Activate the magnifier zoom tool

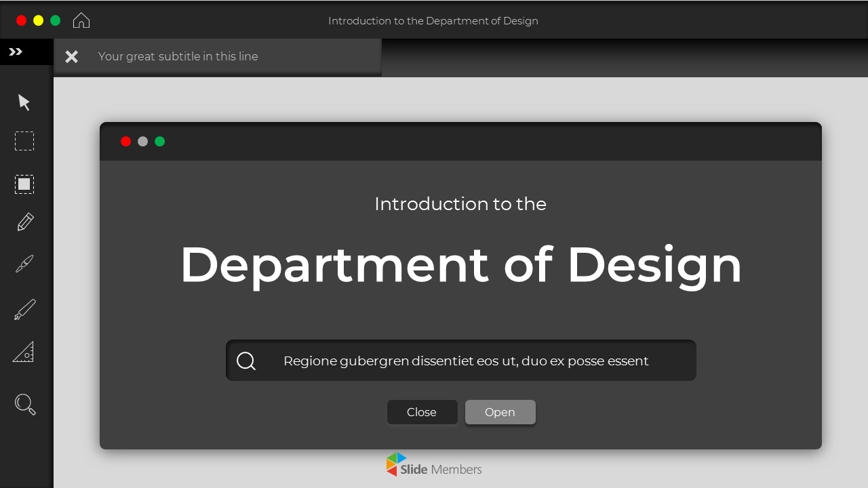pyautogui.click(x=24, y=404)
